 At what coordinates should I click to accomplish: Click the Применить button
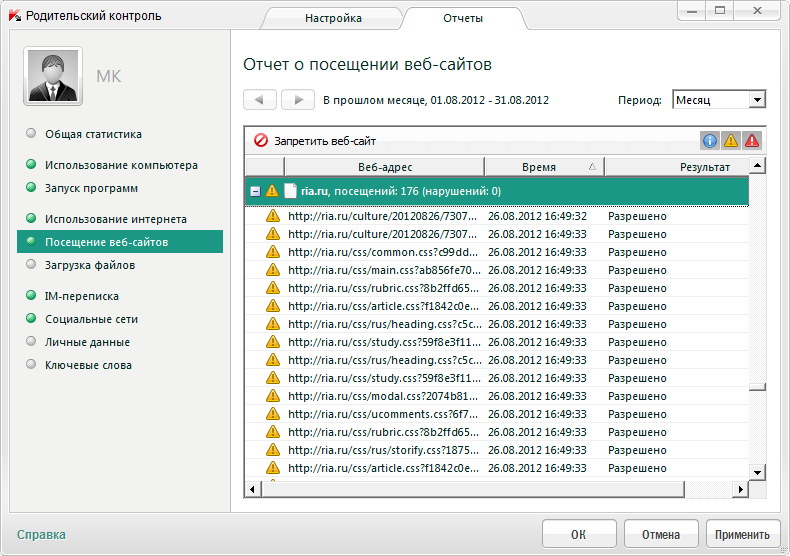(x=742, y=534)
